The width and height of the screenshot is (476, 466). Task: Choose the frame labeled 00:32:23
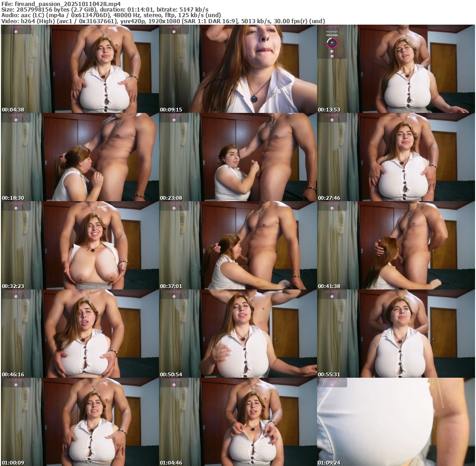coord(80,245)
